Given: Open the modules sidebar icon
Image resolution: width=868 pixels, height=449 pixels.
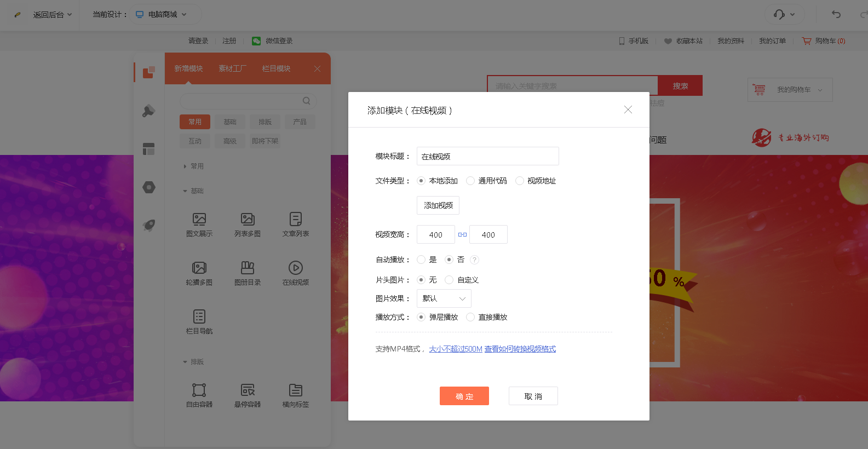Looking at the screenshot, I should 149,72.
